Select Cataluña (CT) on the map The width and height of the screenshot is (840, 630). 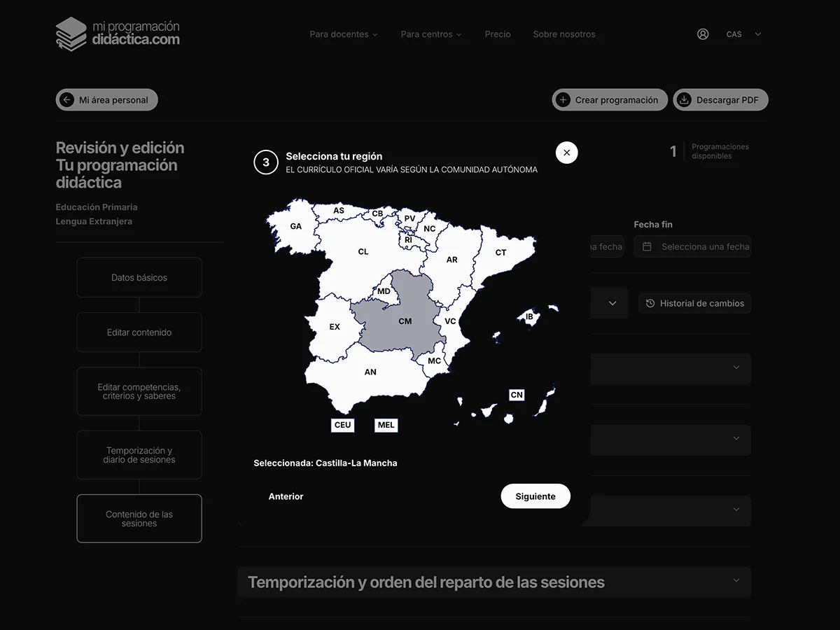coord(501,252)
